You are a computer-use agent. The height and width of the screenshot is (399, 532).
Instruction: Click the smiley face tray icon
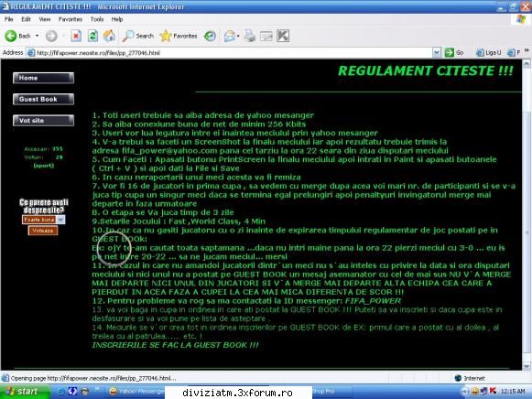(x=474, y=392)
